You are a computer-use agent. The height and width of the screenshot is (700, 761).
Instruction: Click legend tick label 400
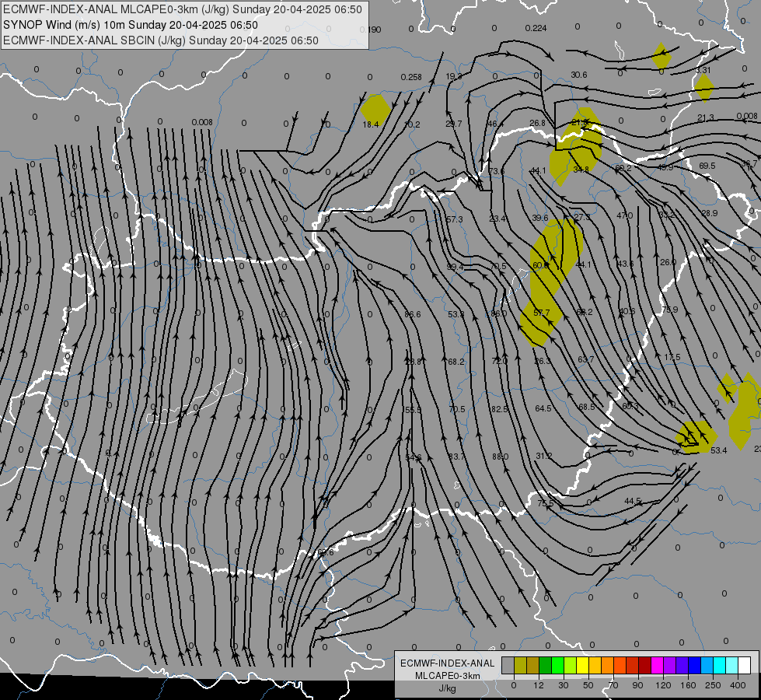tap(738, 685)
